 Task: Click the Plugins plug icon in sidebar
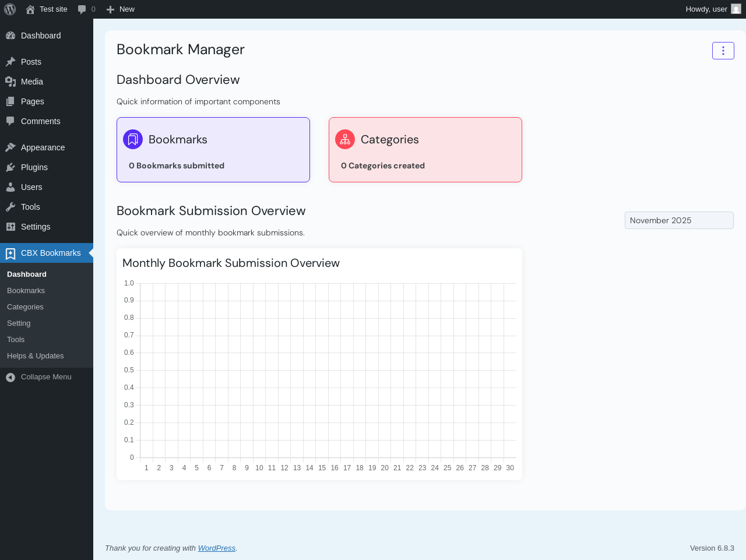[x=10, y=167]
